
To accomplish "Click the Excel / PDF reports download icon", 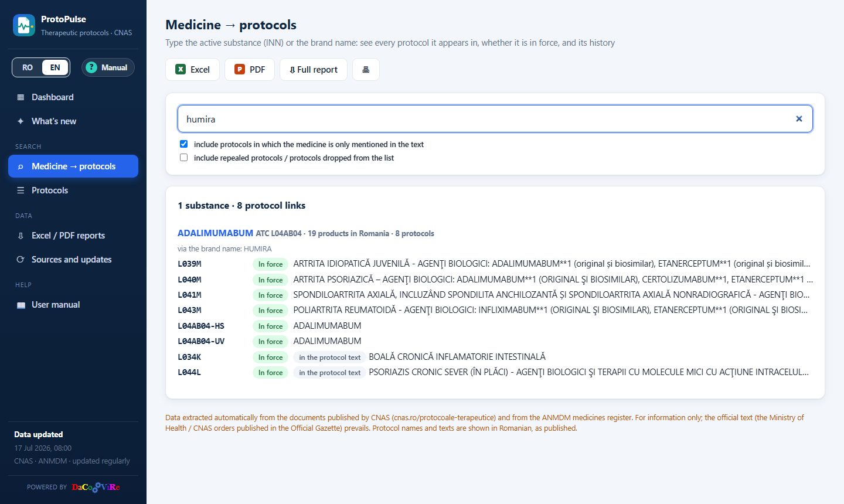I will (x=21, y=236).
